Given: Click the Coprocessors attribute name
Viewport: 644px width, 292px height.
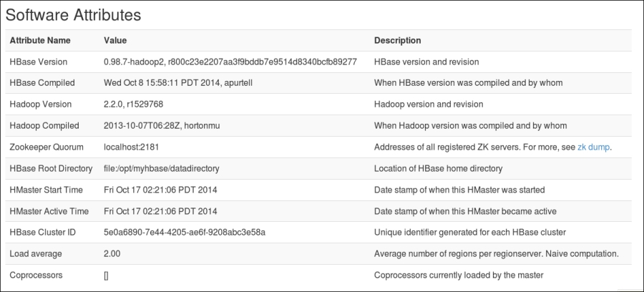Looking at the screenshot, I should point(36,275).
